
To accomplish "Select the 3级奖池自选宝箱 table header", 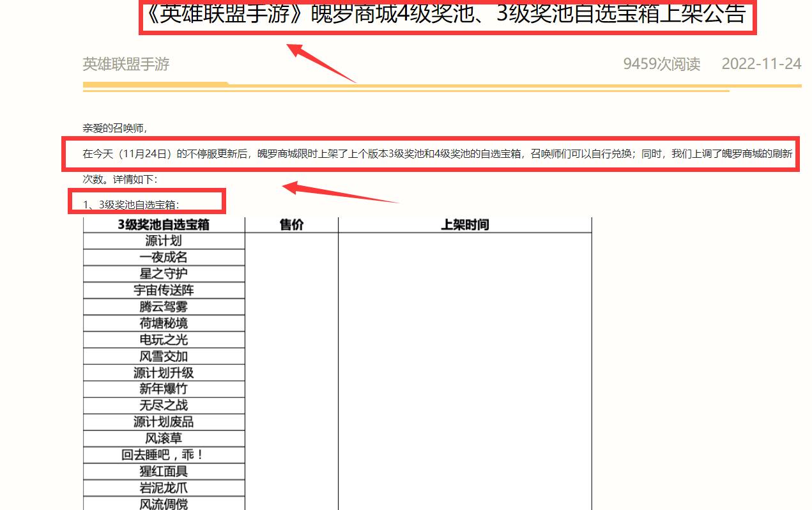I will [164, 225].
